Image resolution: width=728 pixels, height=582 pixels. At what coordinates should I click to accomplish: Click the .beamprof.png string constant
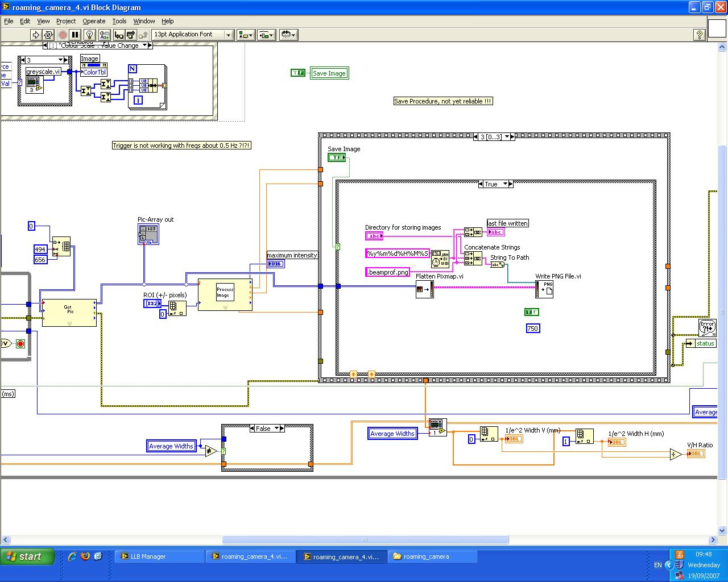point(388,272)
